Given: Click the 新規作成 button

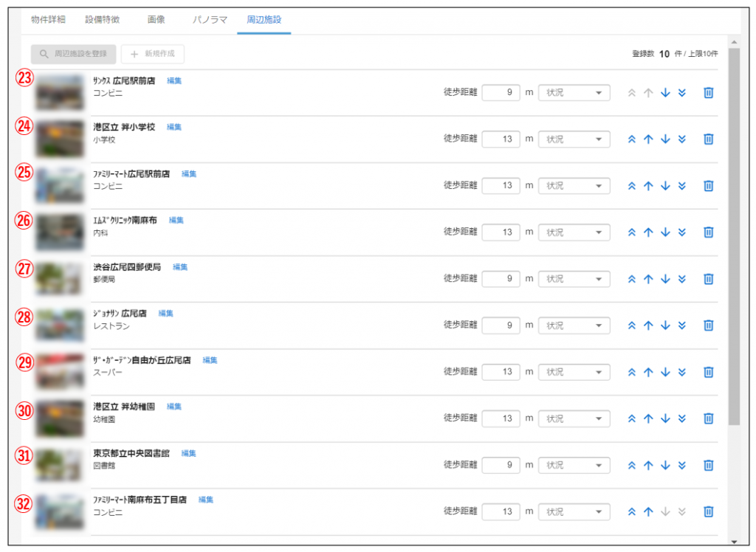Looking at the screenshot, I should pos(152,54).
